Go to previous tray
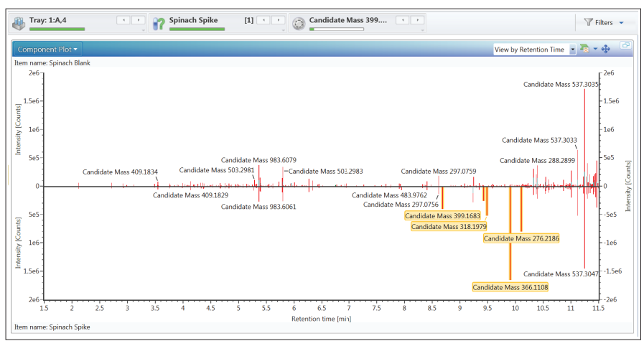 click(x=123, y=19)
